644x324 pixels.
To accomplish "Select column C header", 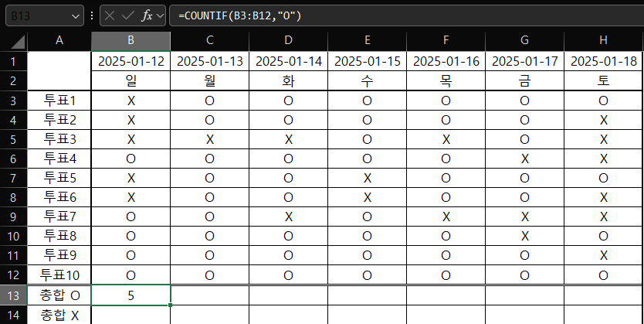I will pos(209,40).
